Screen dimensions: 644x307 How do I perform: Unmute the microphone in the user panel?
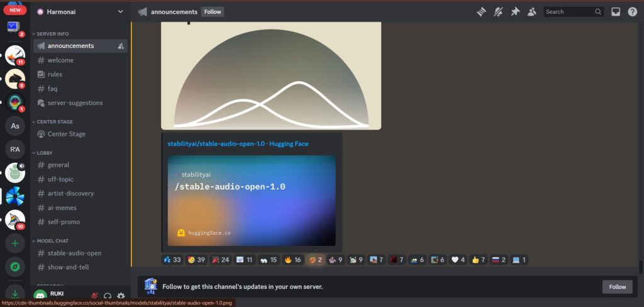coord(94,296)
